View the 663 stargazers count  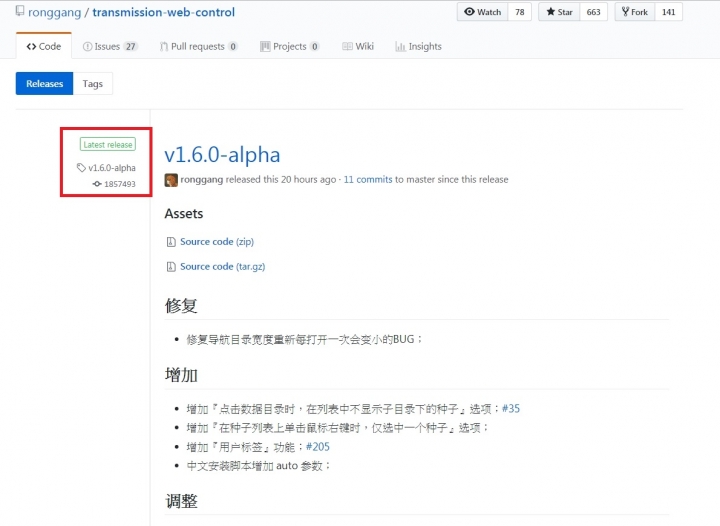point(593,12)
